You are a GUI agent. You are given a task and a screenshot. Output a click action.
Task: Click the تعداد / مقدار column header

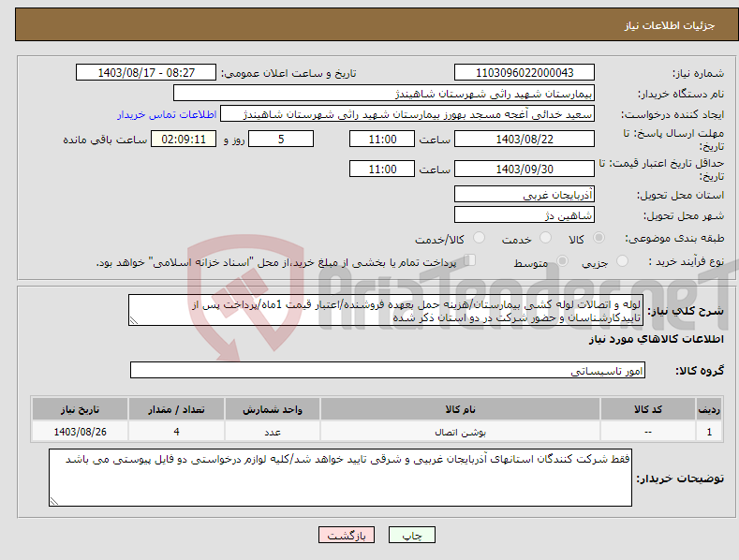[x=176, y=409]
